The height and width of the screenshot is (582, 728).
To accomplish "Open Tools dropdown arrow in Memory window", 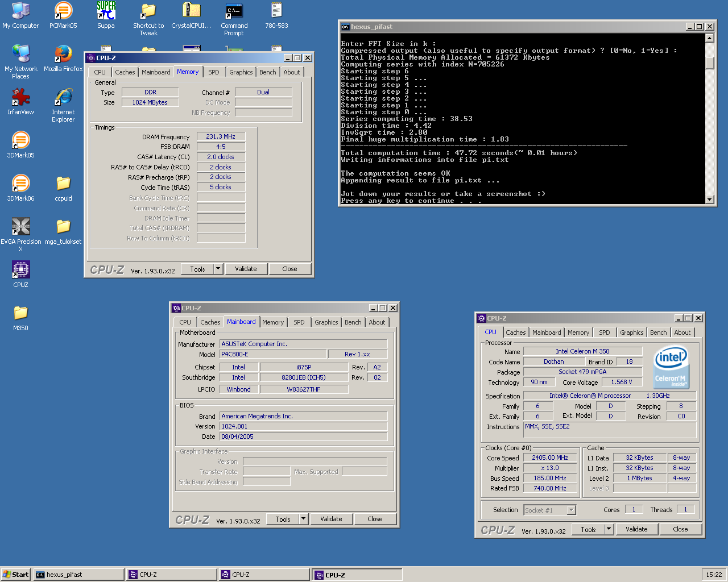I will [218, 269].
